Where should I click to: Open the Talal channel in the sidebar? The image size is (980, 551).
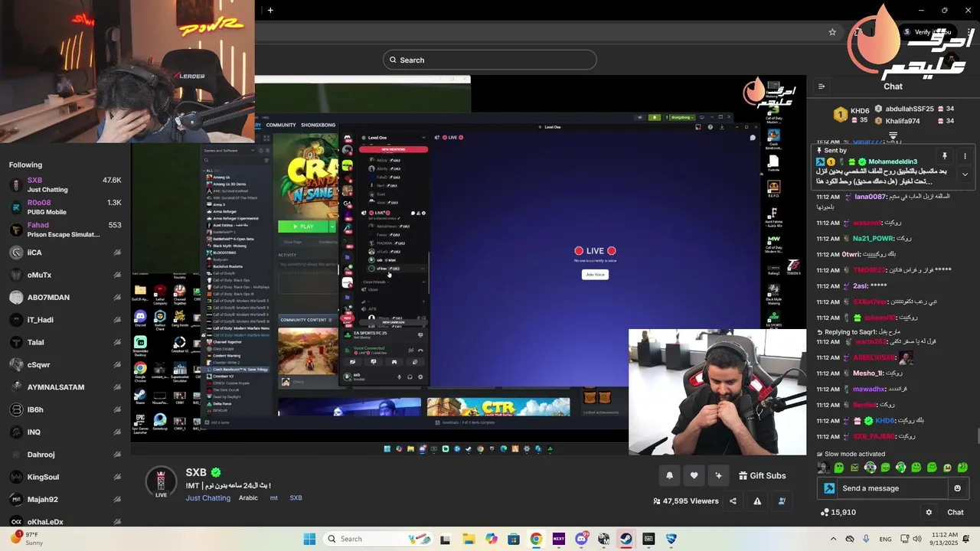[65, 342]
